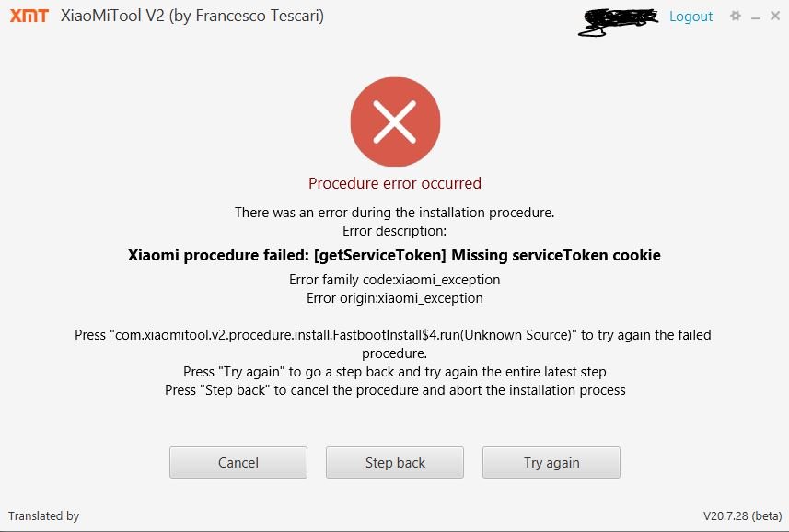Click the 'Translated by' label
The height and width of the screenshot is (532, 789).
pyautogui.click(x=44, y=516)
